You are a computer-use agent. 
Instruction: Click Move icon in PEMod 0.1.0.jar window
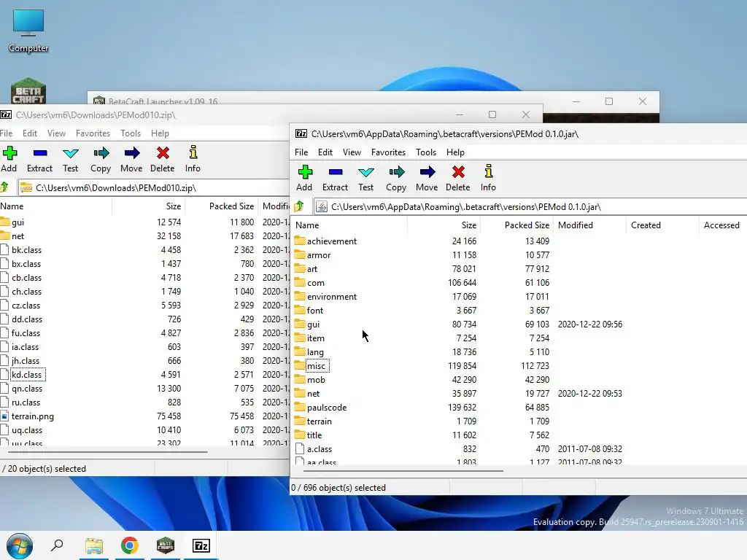point(427,171)
